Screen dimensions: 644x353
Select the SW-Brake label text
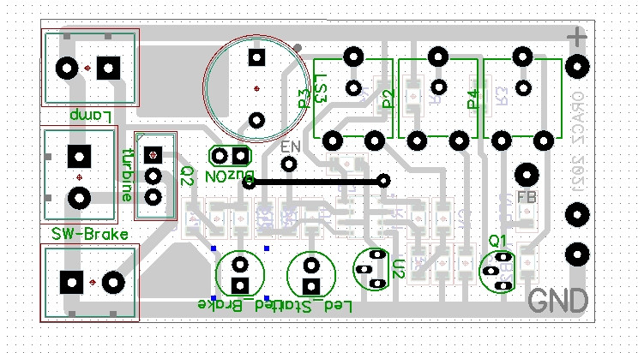(90, 235)
